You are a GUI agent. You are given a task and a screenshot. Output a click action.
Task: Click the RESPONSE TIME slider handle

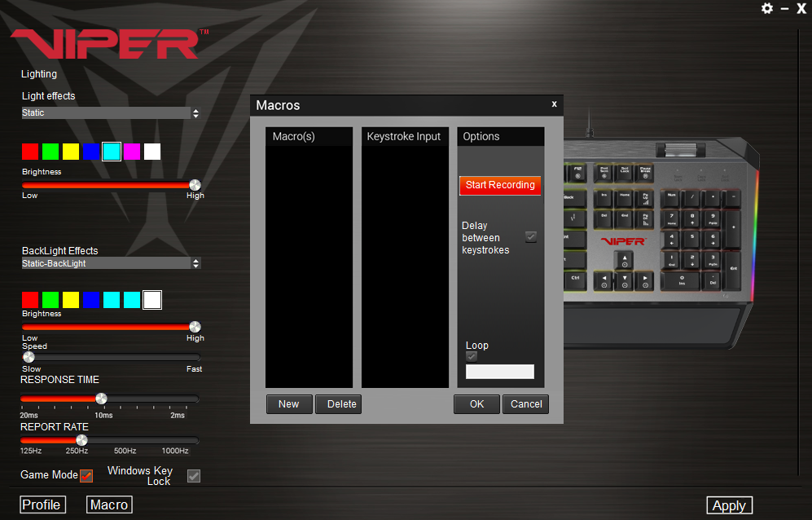pyautogui.click(x=101, y=399)
